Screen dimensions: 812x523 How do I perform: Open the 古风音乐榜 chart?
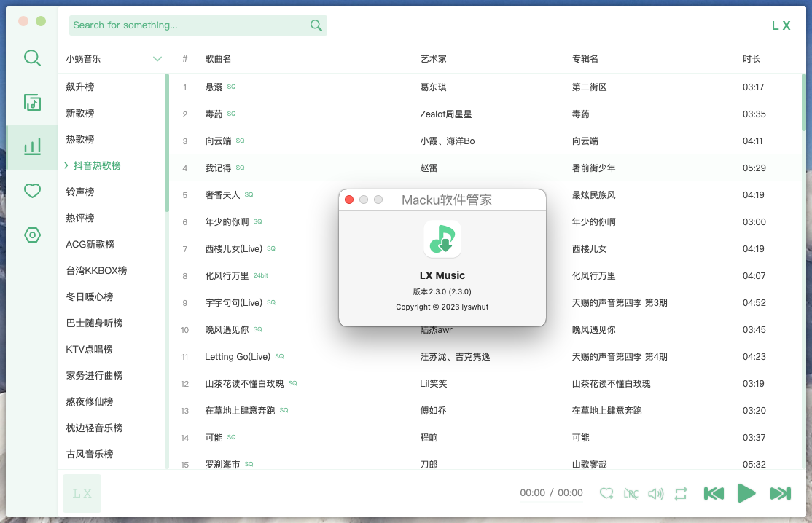(90, 455)
